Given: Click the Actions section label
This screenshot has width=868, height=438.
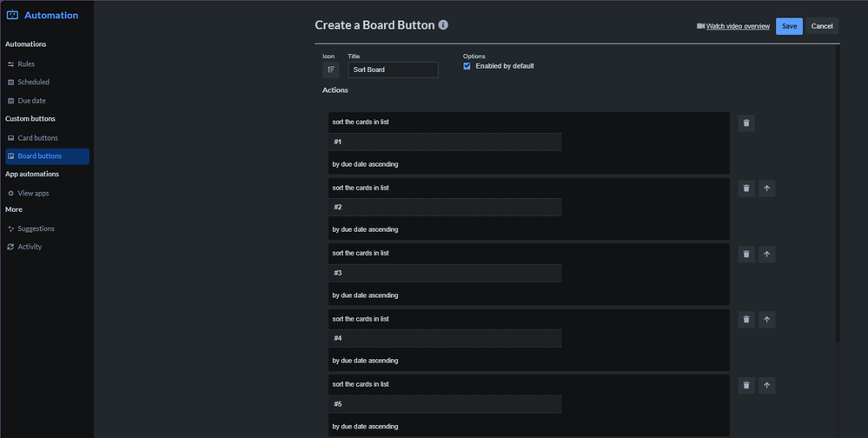Looking at the screenshot, I should click(x=335, y=90).
